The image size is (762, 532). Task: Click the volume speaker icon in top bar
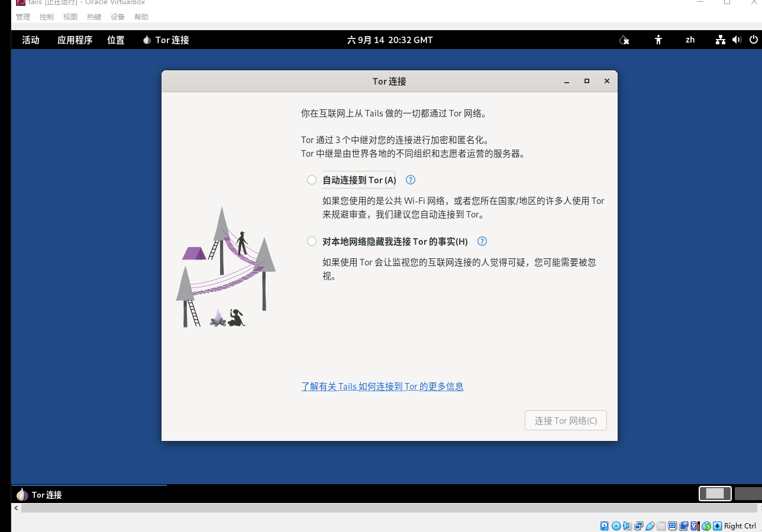point(737,40)
